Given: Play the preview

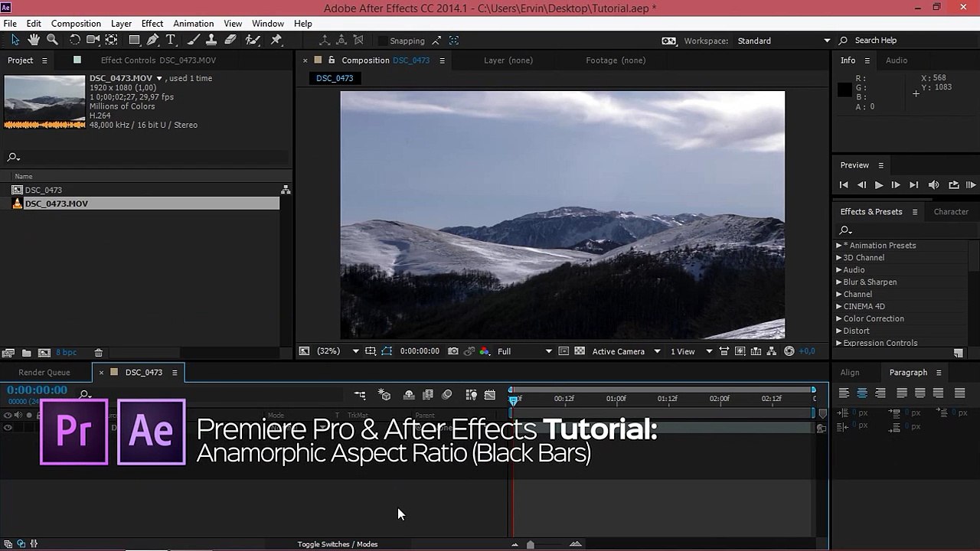Looking at the screenshot, I should click(879, 185).
